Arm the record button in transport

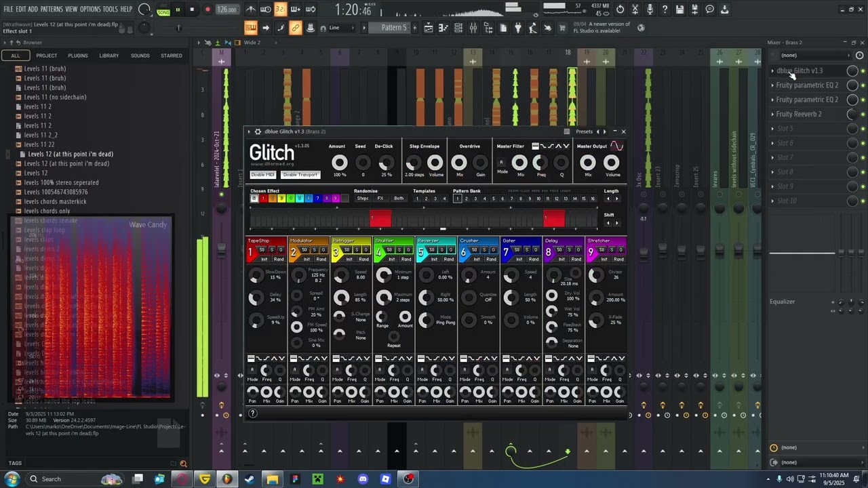[208, 9]
